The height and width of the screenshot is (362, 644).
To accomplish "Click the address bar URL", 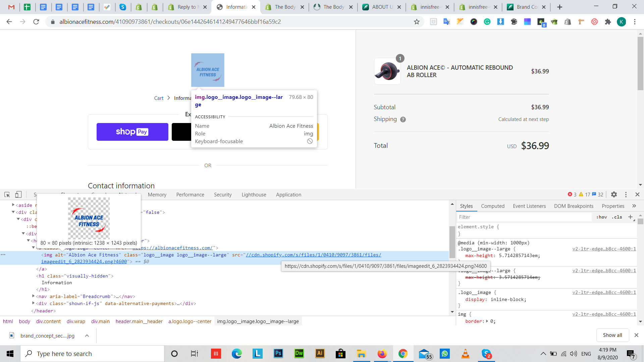I will [170, 22].
